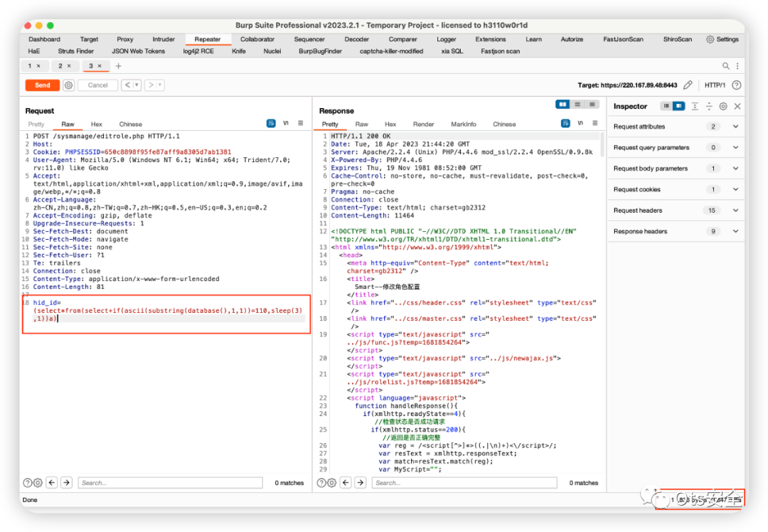Toggle request non-printable characters \n
Image resolution: width=768 pixels, height=532 pixels.
pos(286,124)
